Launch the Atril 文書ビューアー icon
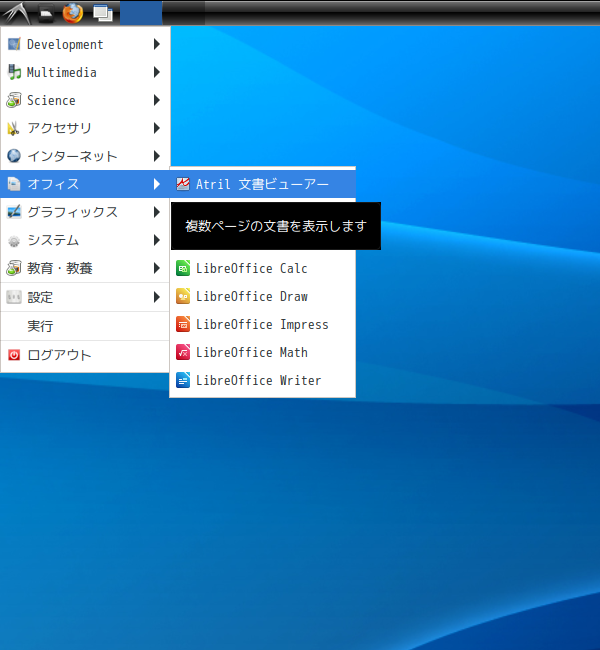The height and width of the screenshot is (650, 600). point(183,184)
